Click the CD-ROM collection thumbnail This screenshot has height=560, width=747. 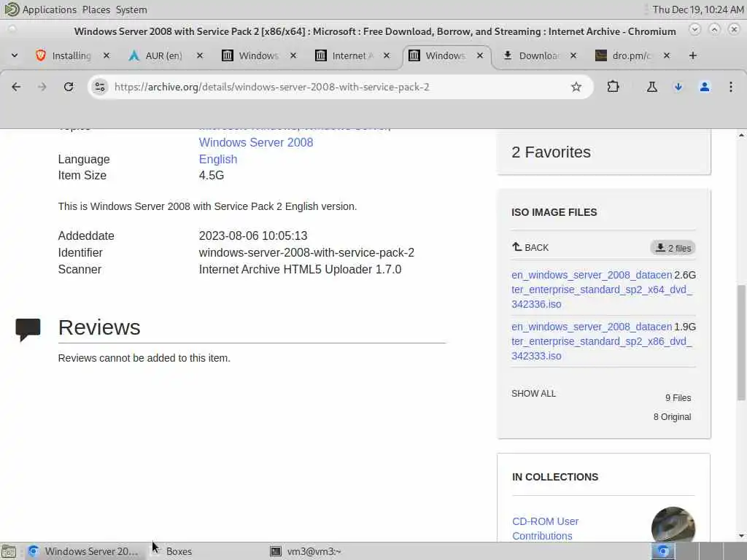[673, 525]
